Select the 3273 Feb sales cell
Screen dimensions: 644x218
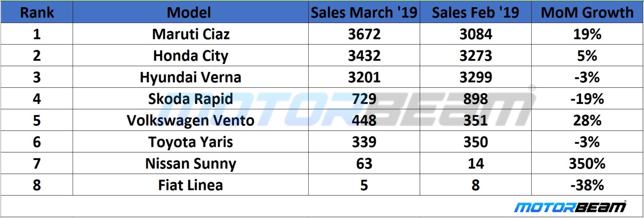click(476, 56)
